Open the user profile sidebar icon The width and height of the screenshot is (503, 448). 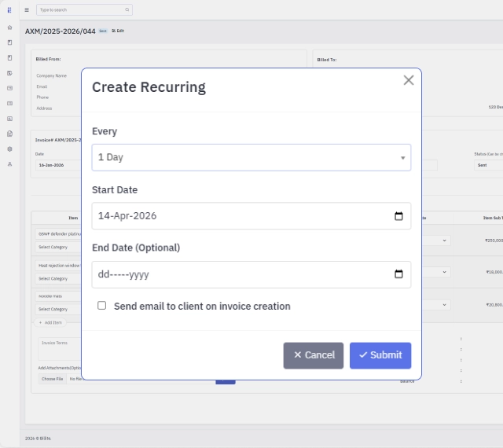[x=9, y=163]
